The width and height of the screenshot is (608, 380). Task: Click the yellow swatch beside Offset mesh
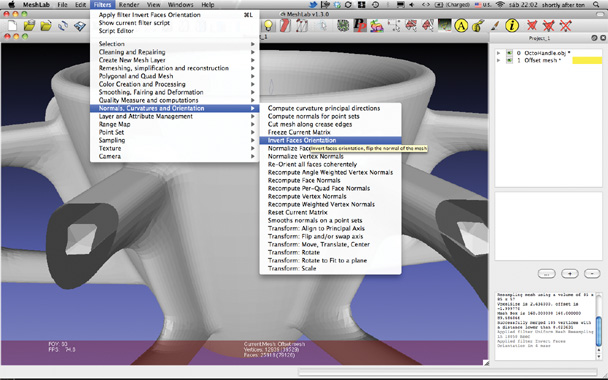[x=587, y=60]
